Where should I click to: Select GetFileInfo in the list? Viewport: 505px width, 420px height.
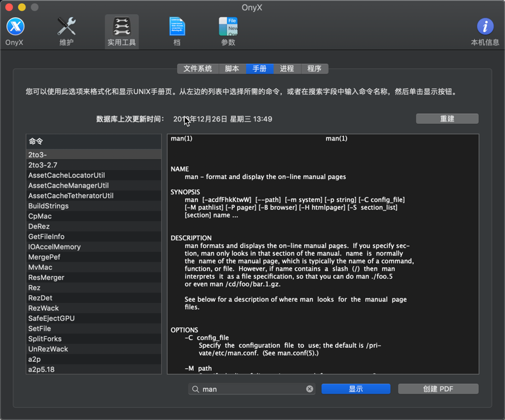tap(93, 237)
